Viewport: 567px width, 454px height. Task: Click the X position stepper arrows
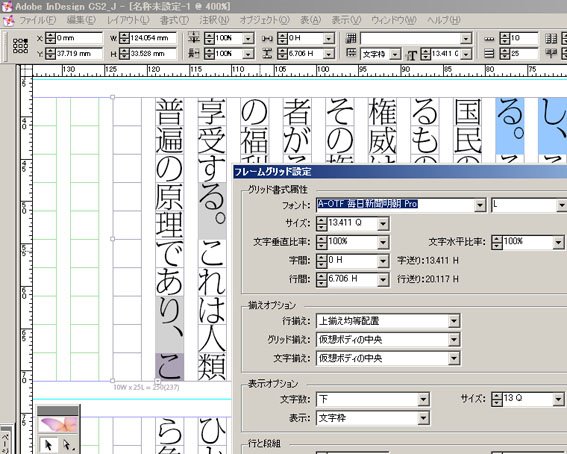pos(51,38)
